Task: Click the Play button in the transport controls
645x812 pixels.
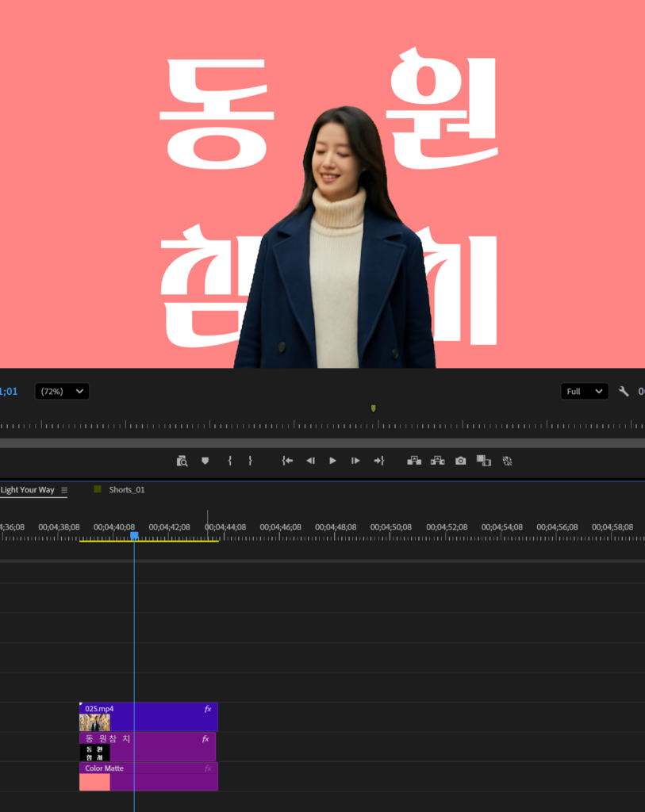Action: click(x=333, y=461)
